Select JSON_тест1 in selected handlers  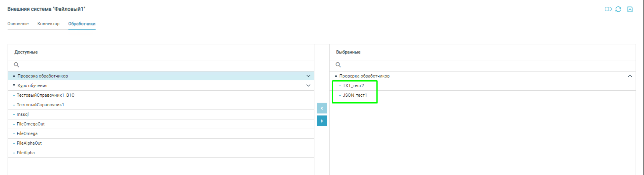click(x=354, y=95)
